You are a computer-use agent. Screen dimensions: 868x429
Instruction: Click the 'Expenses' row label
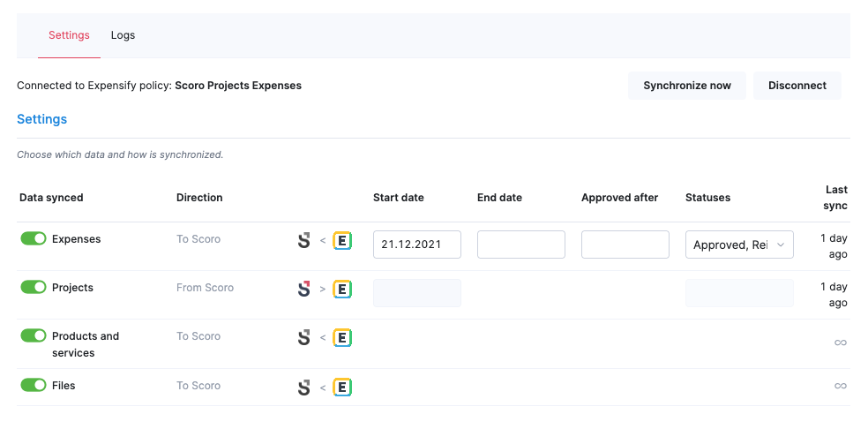[77, 239]
